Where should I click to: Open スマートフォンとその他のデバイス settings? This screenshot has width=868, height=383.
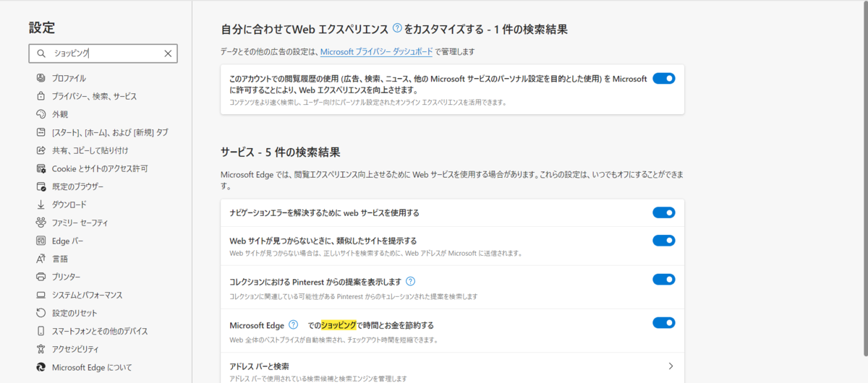coord(100,331)
